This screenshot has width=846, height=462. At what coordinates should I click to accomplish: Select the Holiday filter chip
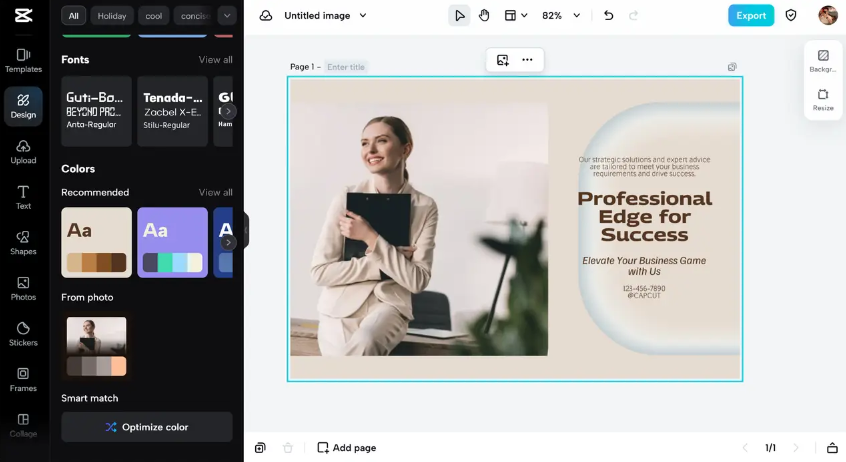point(112,16)
